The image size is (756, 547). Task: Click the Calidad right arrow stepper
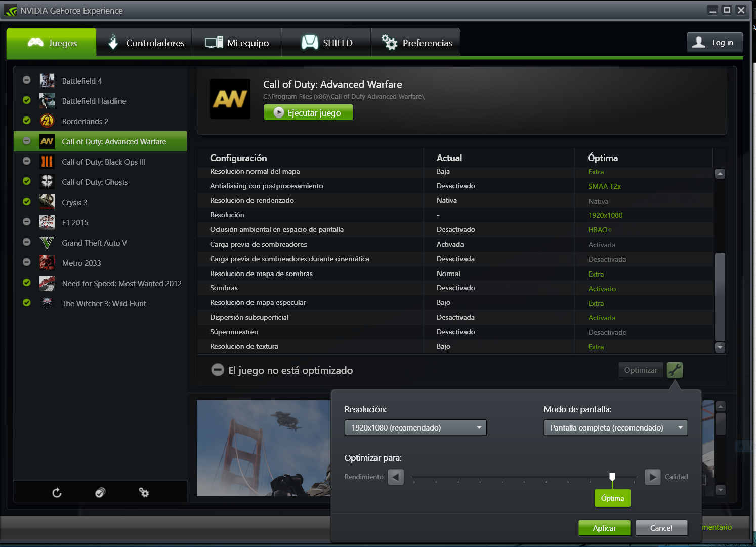click(652, 477)
